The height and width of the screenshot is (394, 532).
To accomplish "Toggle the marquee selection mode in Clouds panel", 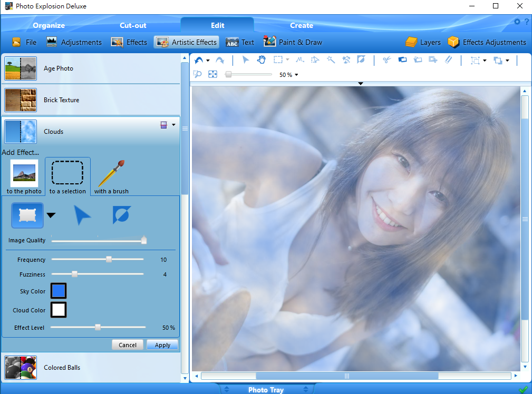I will pyautogui.click(x=27, y=215).
